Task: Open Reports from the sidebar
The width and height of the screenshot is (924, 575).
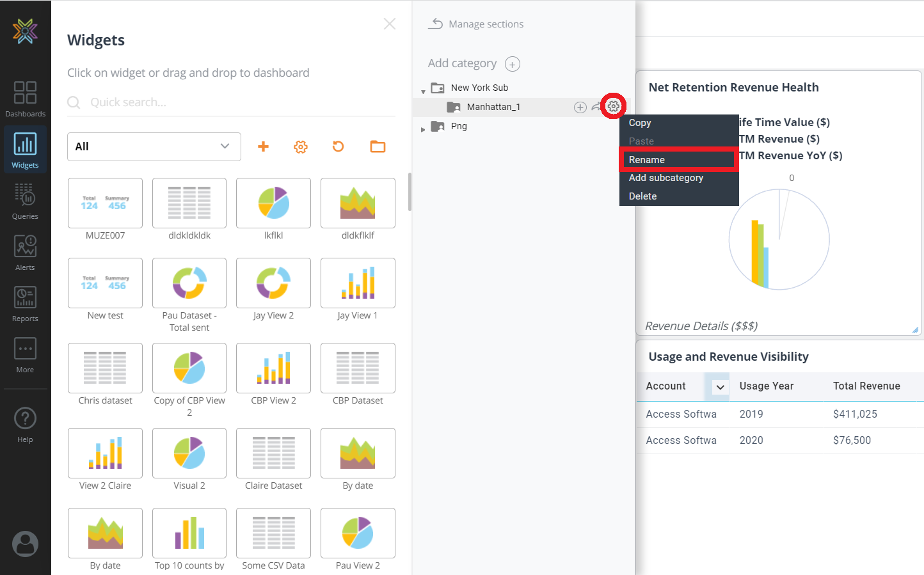Action: pos(25,303)
